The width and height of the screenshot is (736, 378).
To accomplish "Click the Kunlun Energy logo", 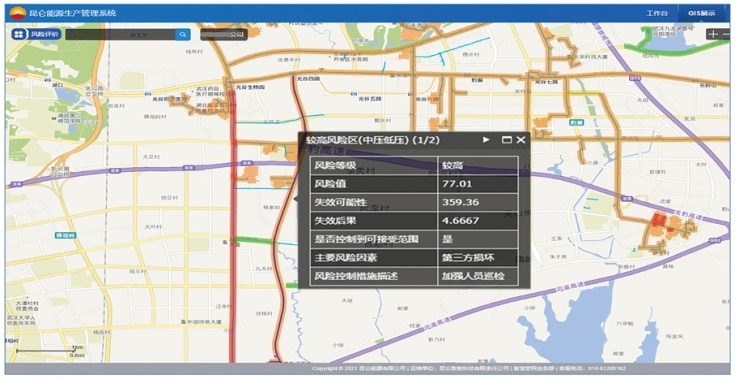I will pyautogui.click(x=17, y=13).
